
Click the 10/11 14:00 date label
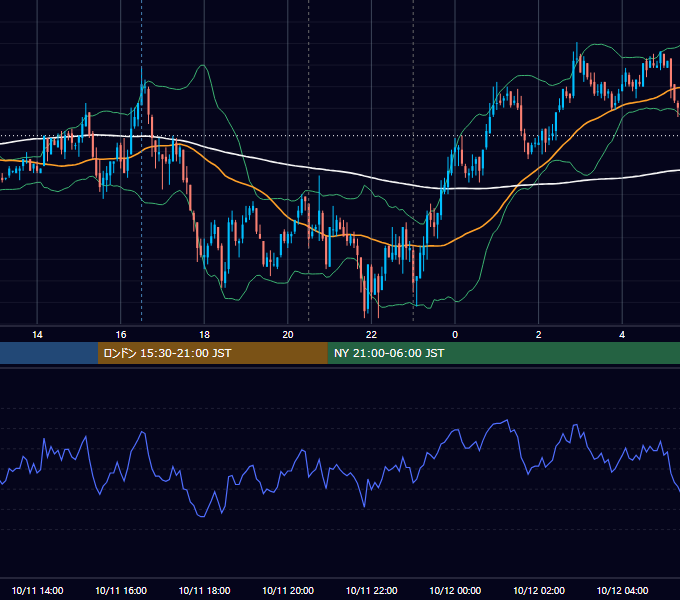[x=37, y=590]
